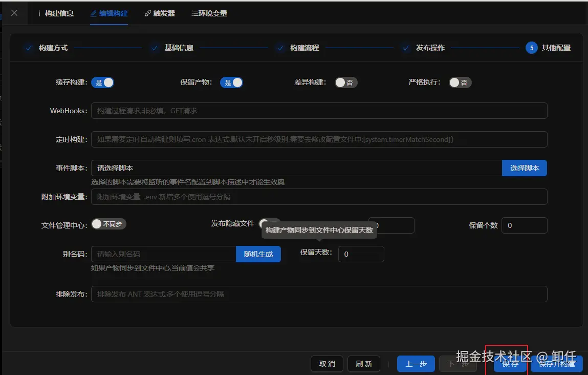Open the 构建信息 tab

pyautogui.click(x=56, y=13)
